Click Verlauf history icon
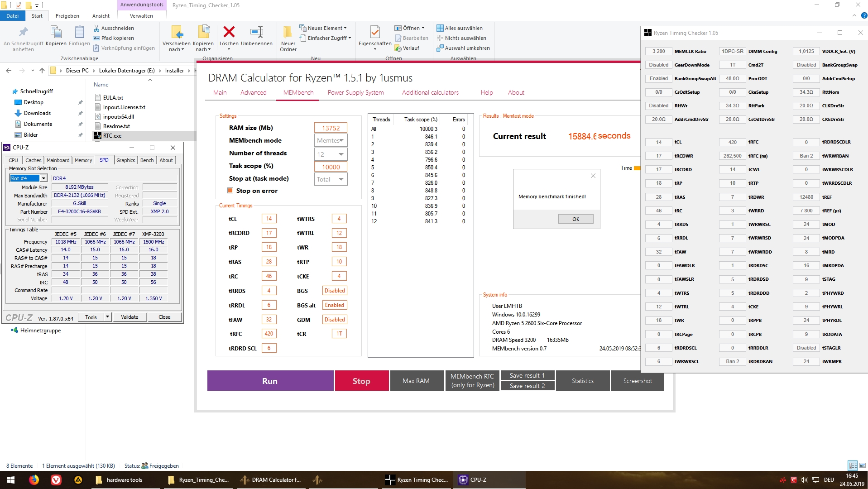Viewport: 868px width, 489px height. click(398, 48)
